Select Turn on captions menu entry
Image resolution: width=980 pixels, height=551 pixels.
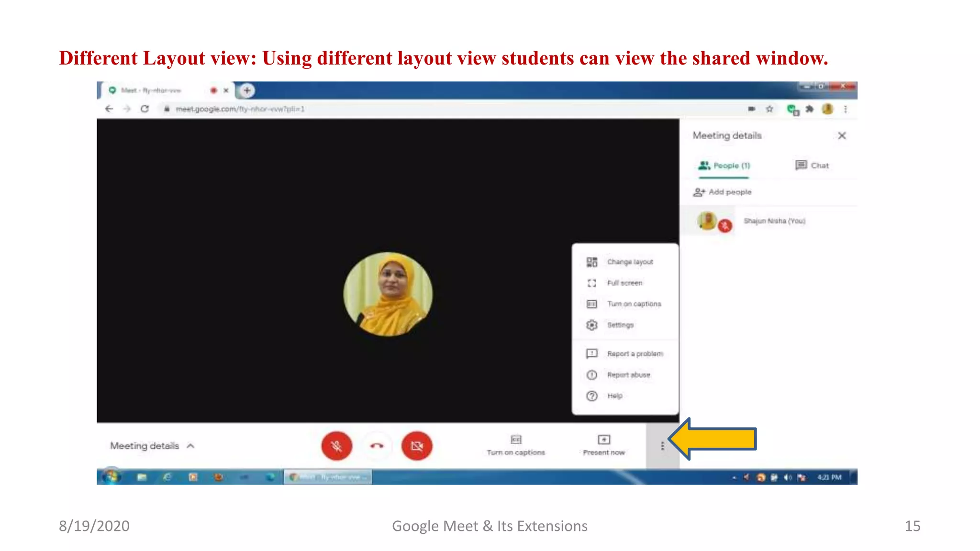625,304
